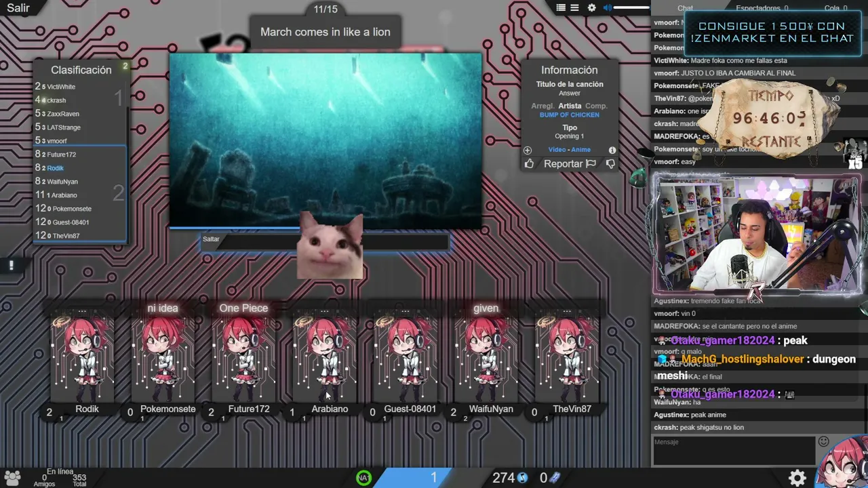Like the song with thumbs up

(x=529, y=163)
